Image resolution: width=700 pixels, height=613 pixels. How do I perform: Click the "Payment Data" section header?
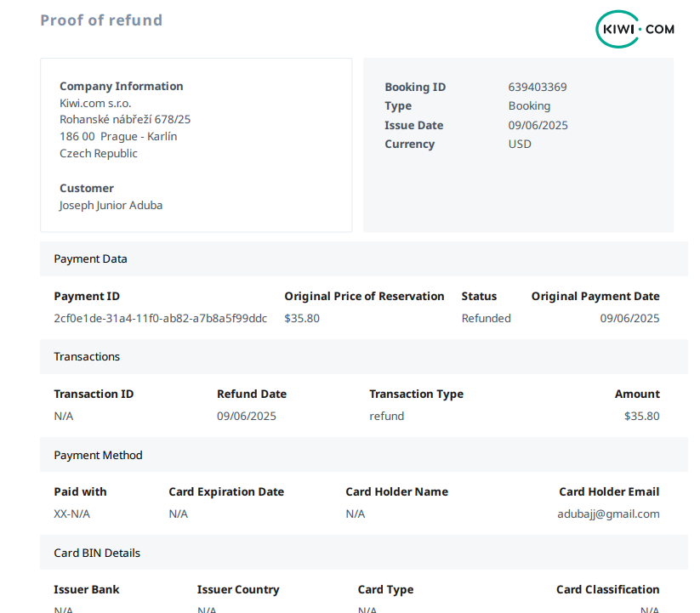tap(364, 259)
